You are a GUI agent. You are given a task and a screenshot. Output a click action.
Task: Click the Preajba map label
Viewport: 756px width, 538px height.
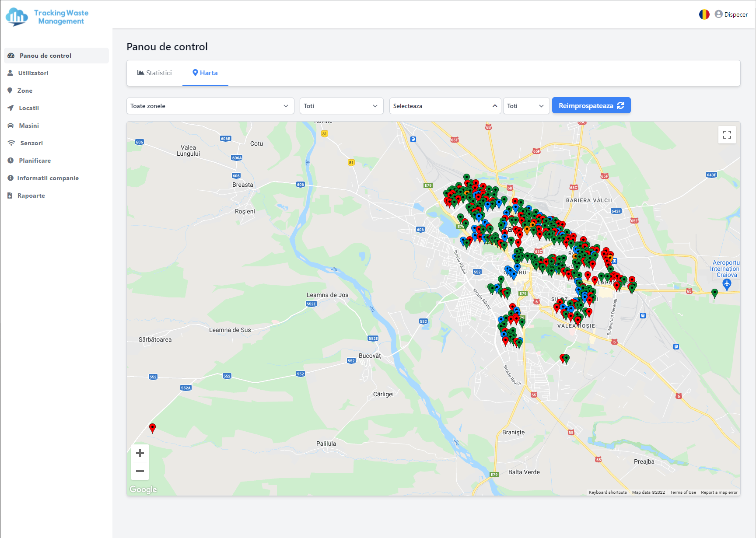(644, 462)
